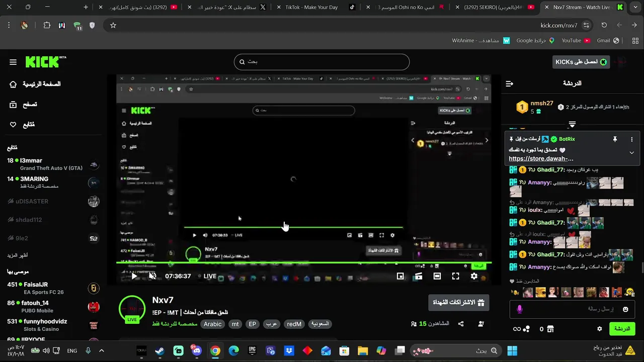Reload the kick.com page
Viewport: 644px width, 362px height.
pyautogui.click(x=604, y=25)
